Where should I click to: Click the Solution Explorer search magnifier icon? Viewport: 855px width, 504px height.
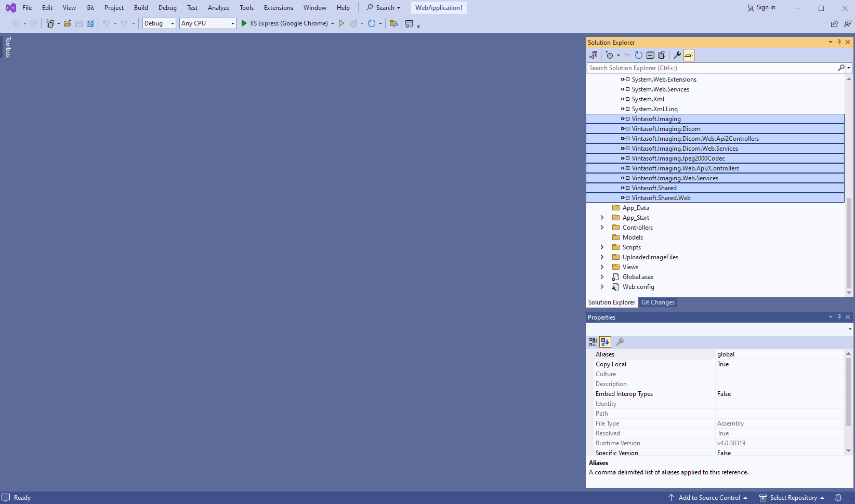coord(841,68)
